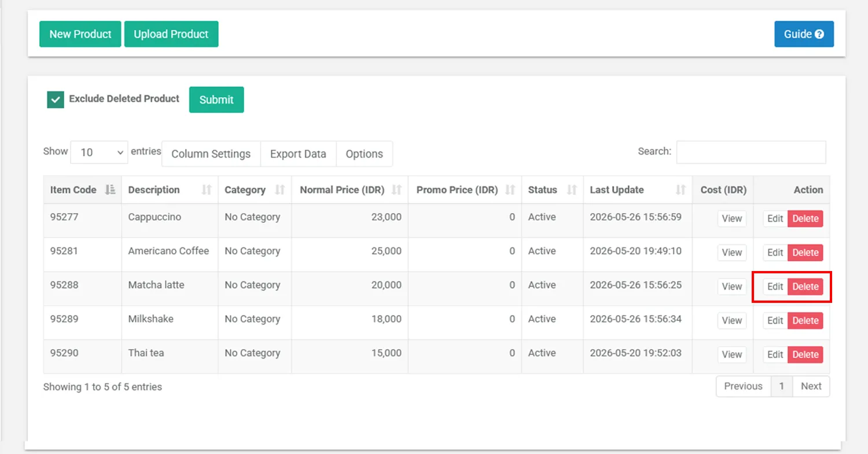Viewport: 868px width, 454px height.
Task: Click timestamp 2026-05-26 15:56:25
Action: coord(635,285)
